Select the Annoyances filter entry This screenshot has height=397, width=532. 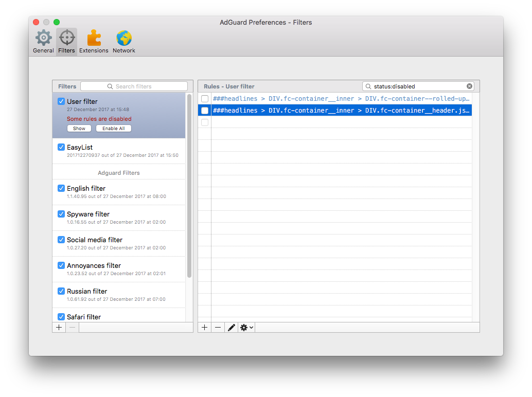click(x=119, y=269)
